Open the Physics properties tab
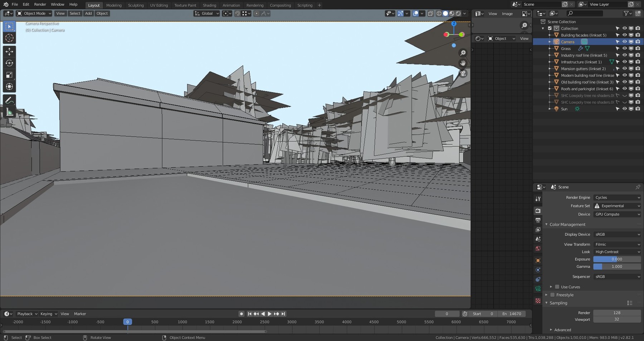Viewport: 644px width, 341px height. tap(538, 270)
